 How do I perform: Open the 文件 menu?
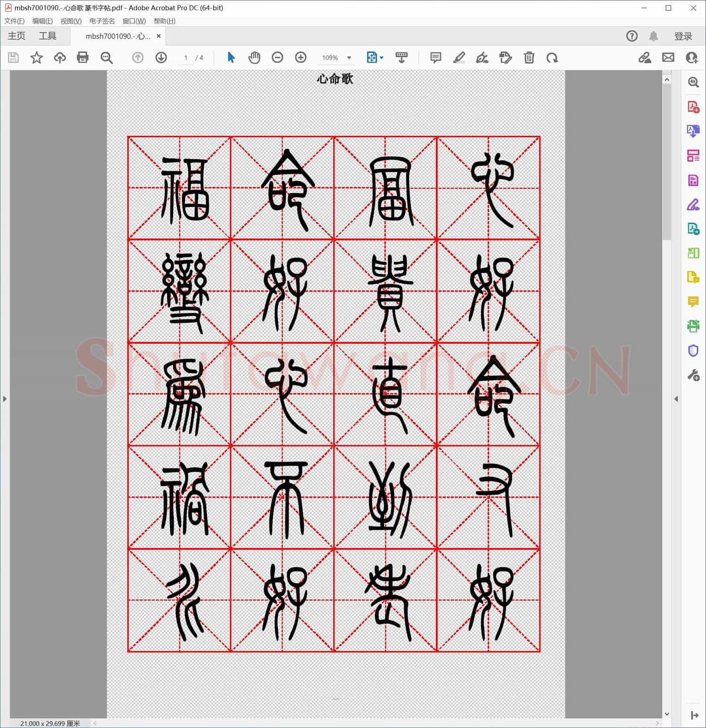[14, 21]
